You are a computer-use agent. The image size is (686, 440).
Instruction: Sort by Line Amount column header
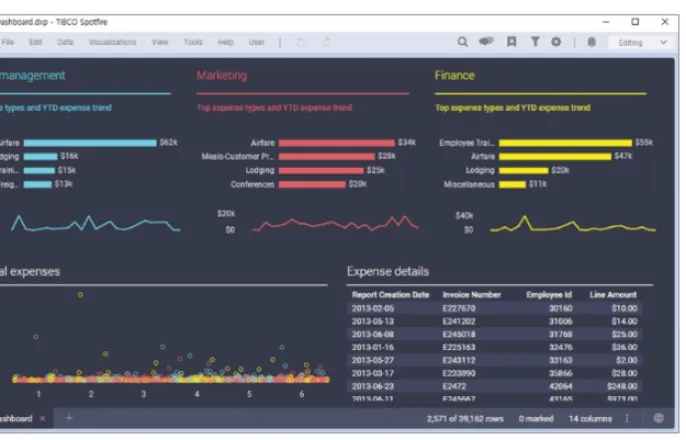(613, 295)
